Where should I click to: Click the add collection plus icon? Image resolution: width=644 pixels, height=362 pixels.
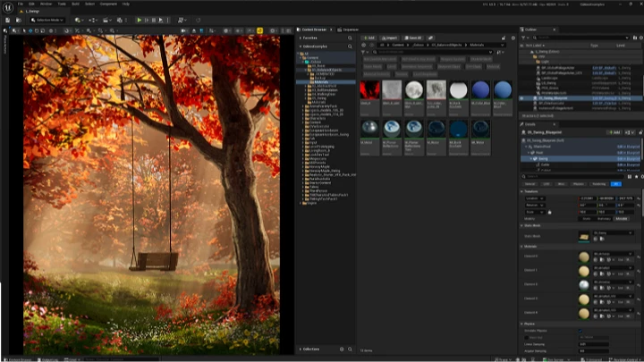(x=342, y=349)
